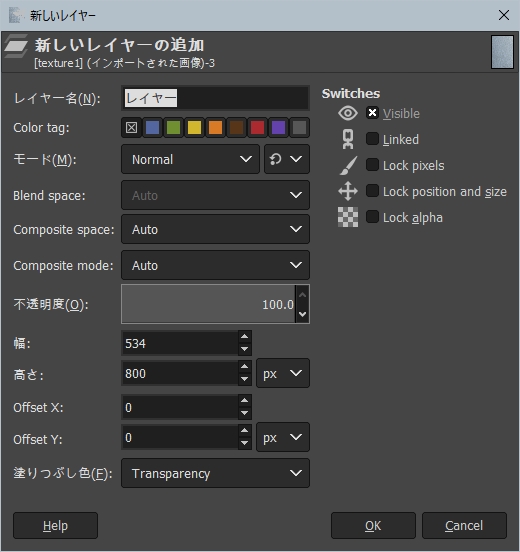Enable the Lock pixels checkbox
Screen dimensions: 520x552
(372, 165)
